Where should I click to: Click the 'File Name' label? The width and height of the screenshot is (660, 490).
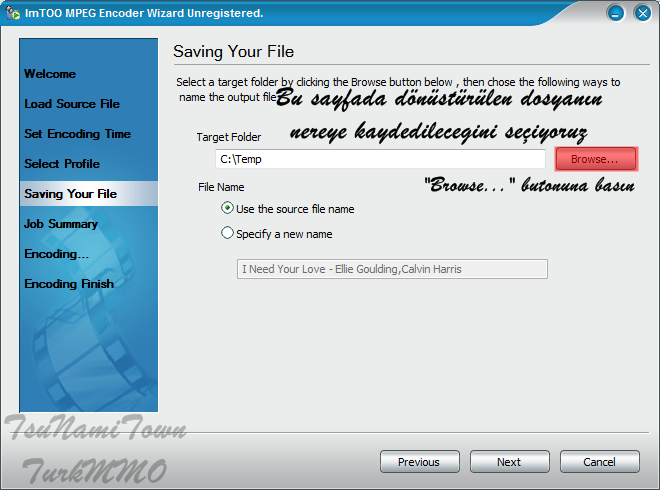tap(221, 187)
